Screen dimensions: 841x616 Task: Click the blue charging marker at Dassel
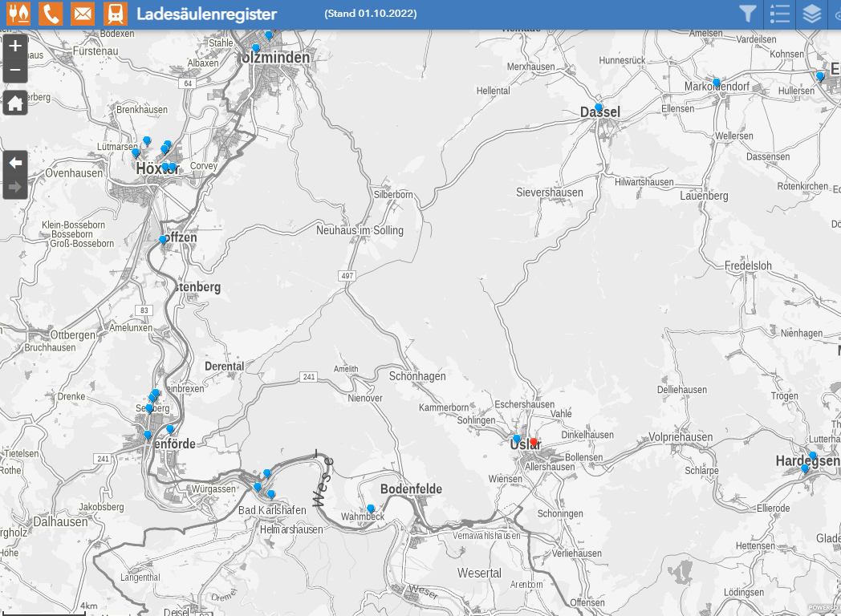pos(599,107)
